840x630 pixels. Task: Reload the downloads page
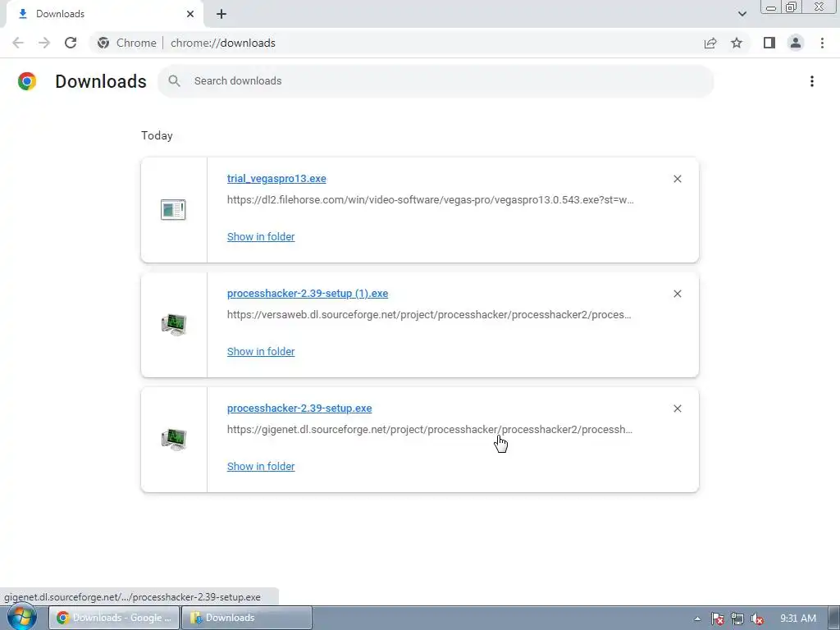(x=71, y=43)
